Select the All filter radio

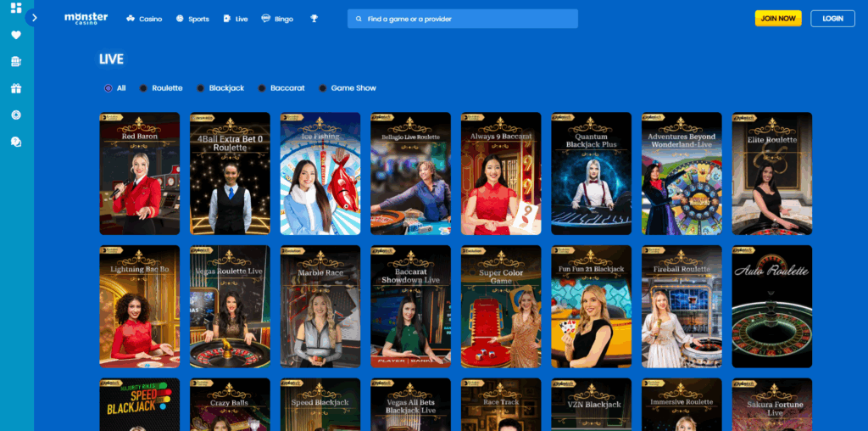tap(108, 88)
